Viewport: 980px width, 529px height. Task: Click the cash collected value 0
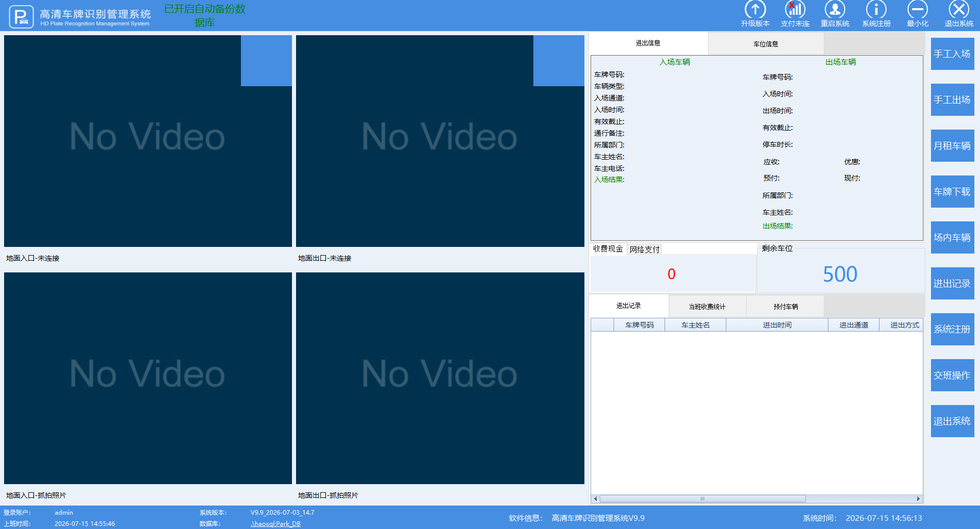tap(672, 274)
